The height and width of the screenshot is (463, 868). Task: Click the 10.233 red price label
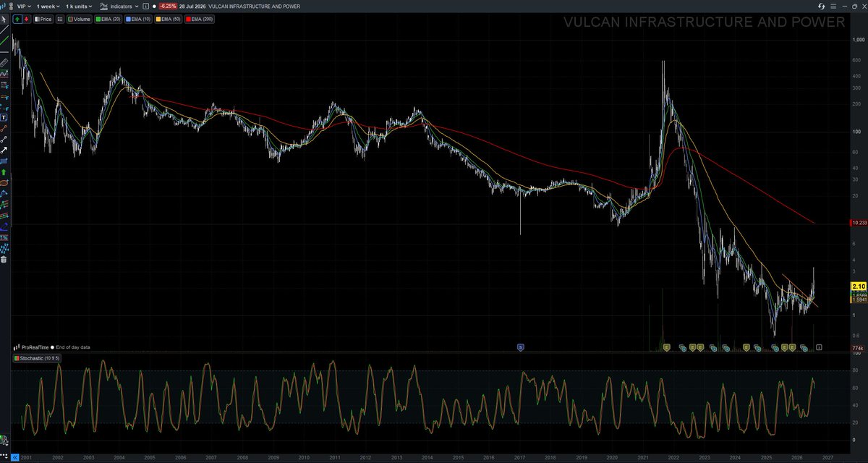pos(859,223)
